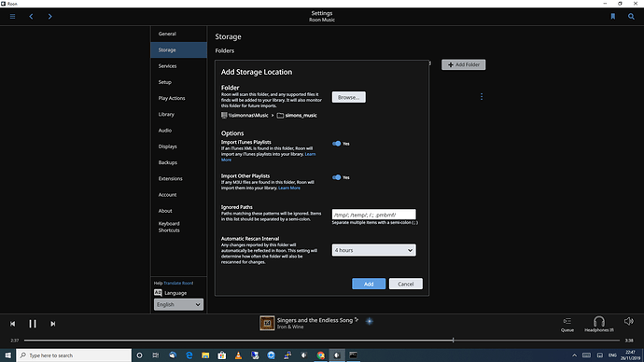The width and height of the screenshot is (644, 362).
Task: Open the bookmarks icon in header
Action: coord(613,17)
